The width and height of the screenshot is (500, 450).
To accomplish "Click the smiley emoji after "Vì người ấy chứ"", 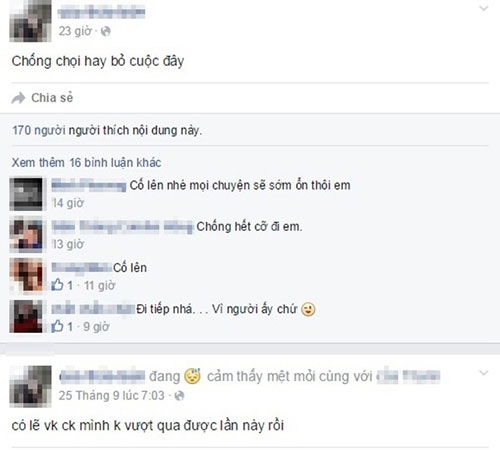I will pyautogui.click(x=308, y=309).
